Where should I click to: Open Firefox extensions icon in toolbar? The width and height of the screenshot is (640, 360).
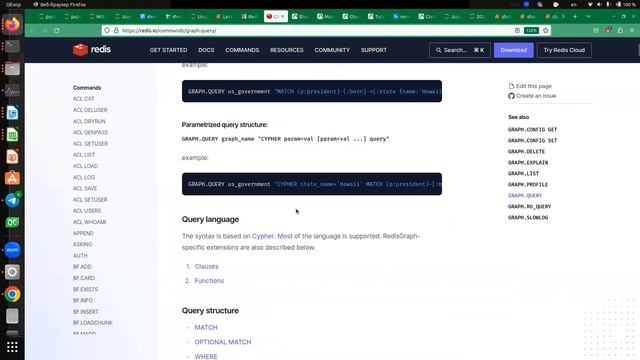(x=620, y=31)
